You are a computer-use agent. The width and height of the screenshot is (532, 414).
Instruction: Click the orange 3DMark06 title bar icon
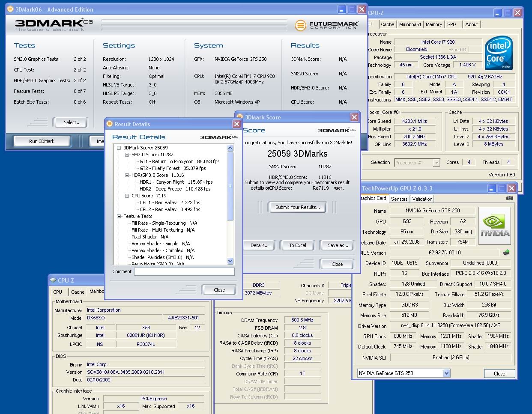10,9
